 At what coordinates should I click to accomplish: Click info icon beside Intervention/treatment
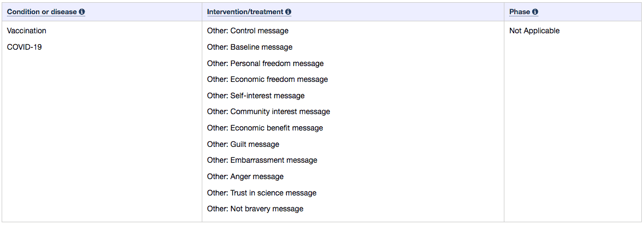click(x=288, y=12)
